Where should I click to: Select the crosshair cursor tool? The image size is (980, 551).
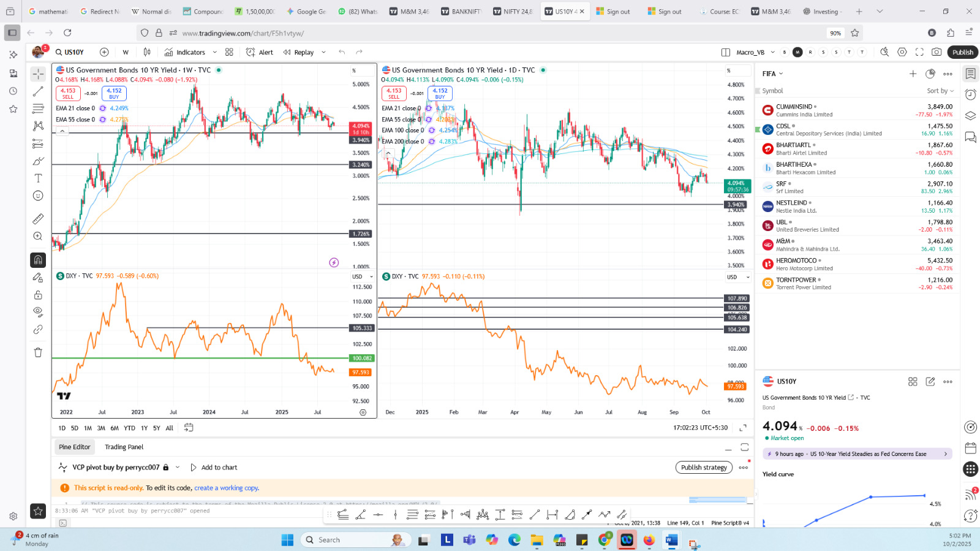click(x=38, y=74)
